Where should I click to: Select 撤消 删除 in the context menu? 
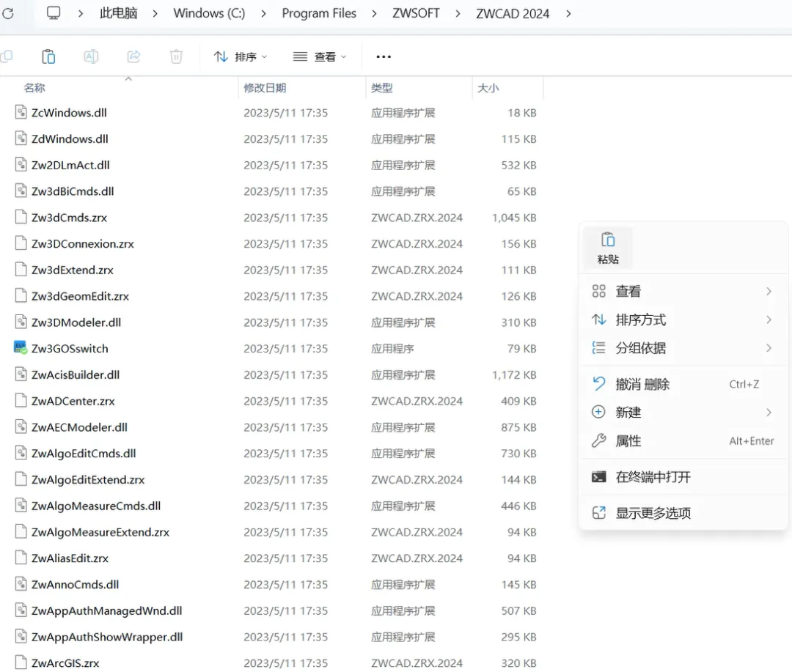[x=683, y=384]
